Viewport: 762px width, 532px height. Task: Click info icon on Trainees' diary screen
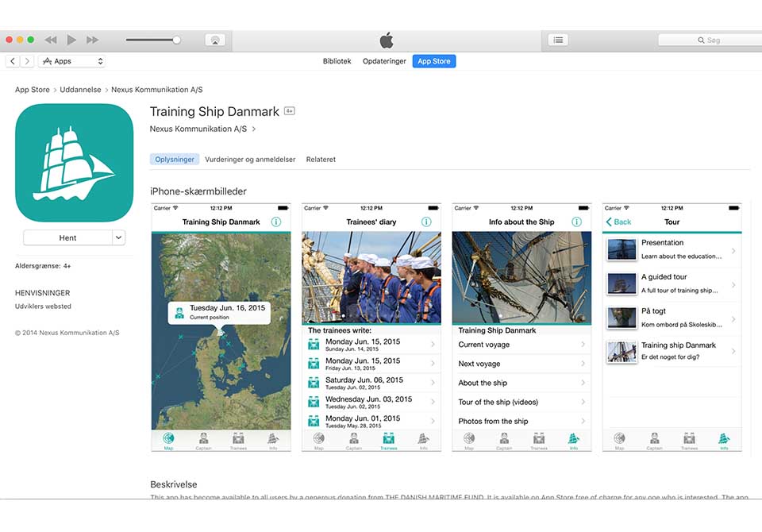(x=426, y=222)
